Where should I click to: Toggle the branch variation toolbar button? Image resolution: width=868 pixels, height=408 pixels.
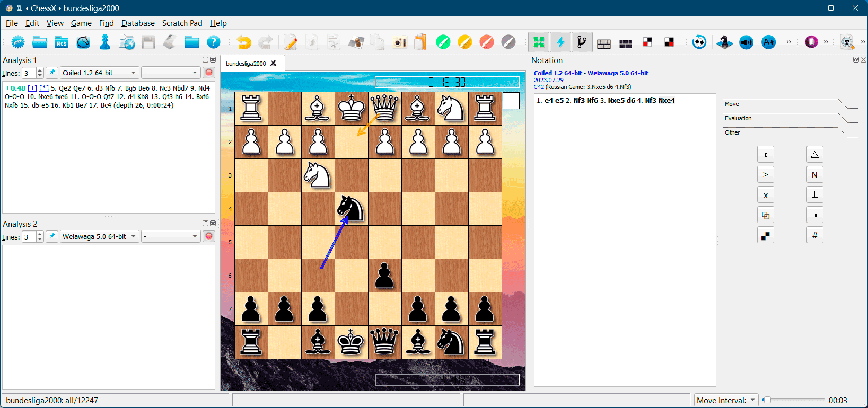point(582,42)
